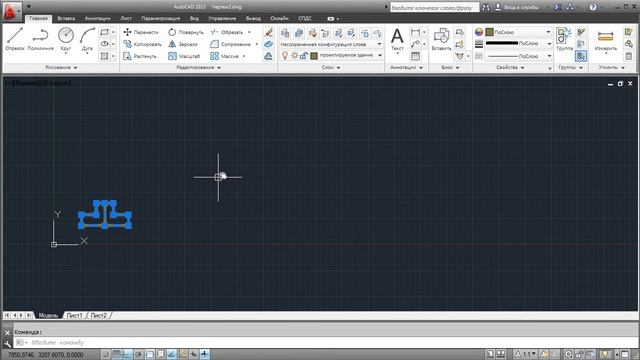Toggle the highlighted group selection button
The height and width of the screenshot is (360, 640).
tap(581, 56)
